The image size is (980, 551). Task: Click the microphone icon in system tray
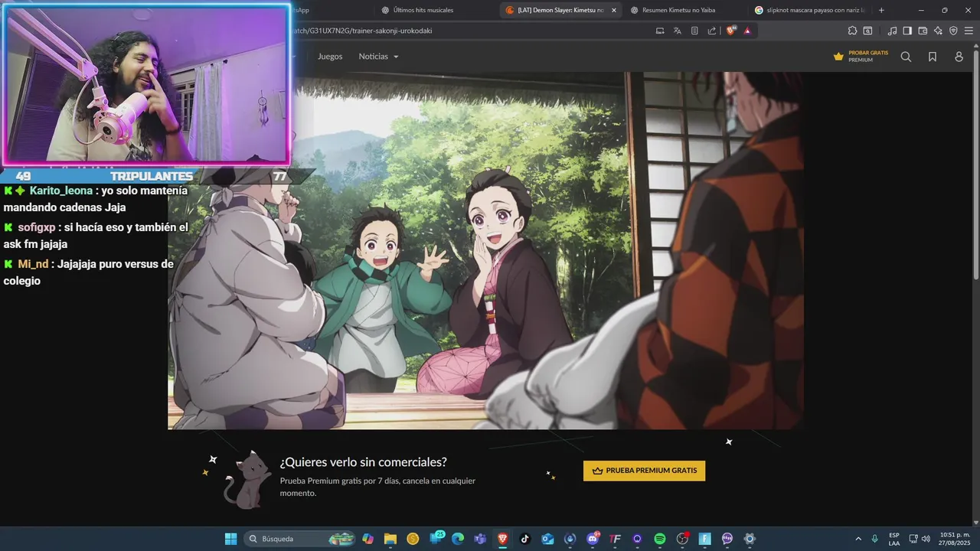[x=875, y=539]
